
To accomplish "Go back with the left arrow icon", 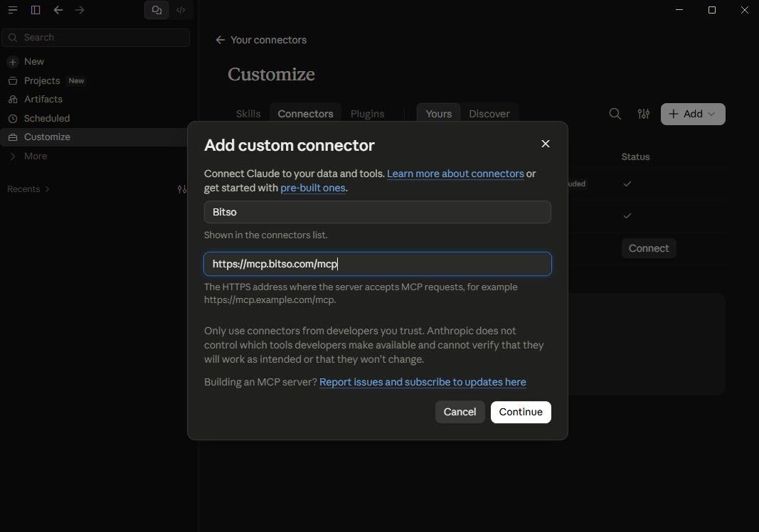I will point(58,10).
